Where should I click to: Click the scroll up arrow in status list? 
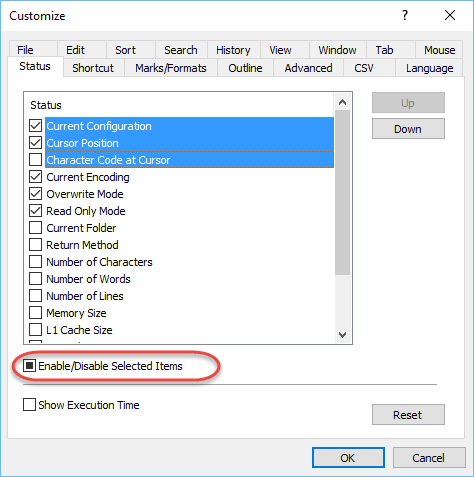(342, 102)
